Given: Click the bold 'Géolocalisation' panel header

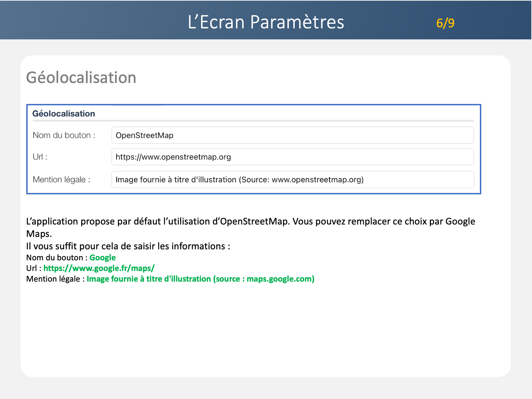Looking at the screenshot, I should (64, 113).
